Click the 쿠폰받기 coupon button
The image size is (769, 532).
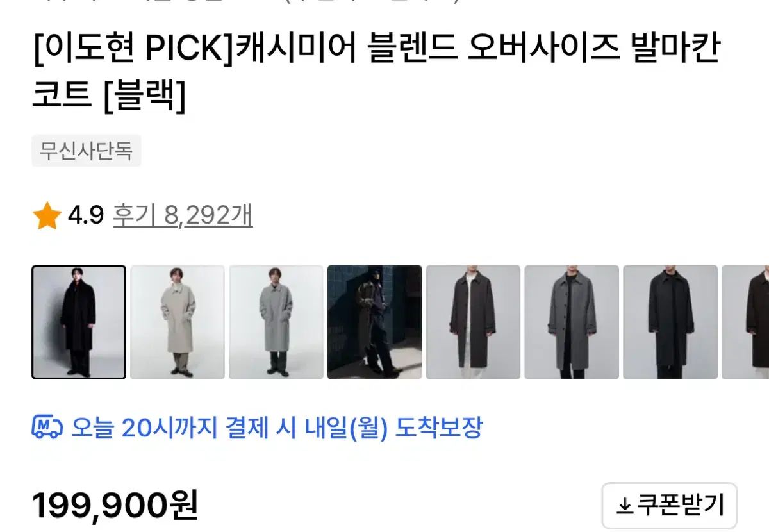(x=670, y=506)
